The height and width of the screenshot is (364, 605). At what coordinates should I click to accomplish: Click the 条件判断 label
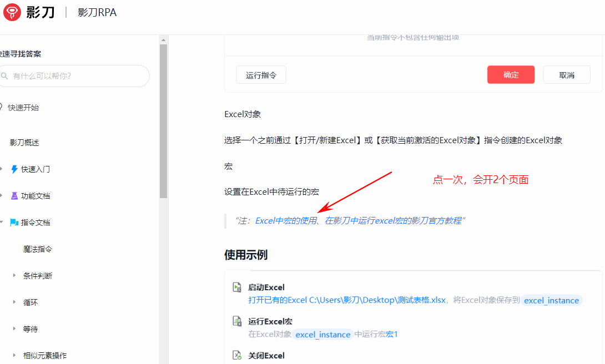[37, 276]
